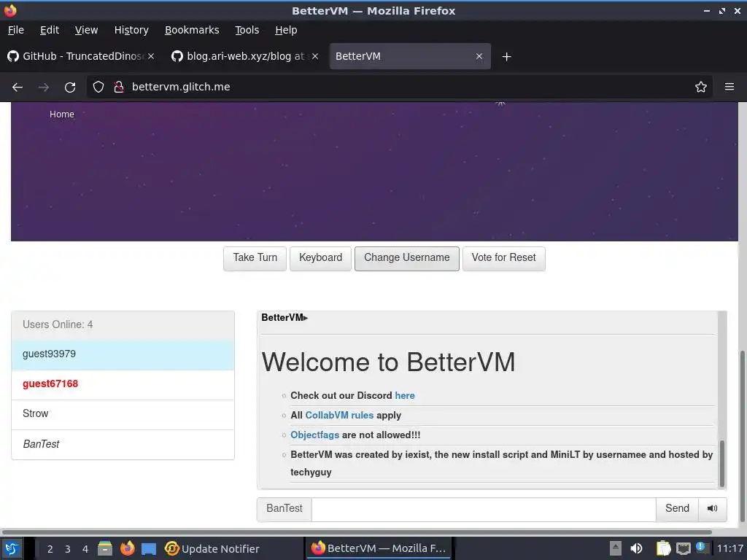
Task: Click Vote for Reset button
Action: coord(503,258)
